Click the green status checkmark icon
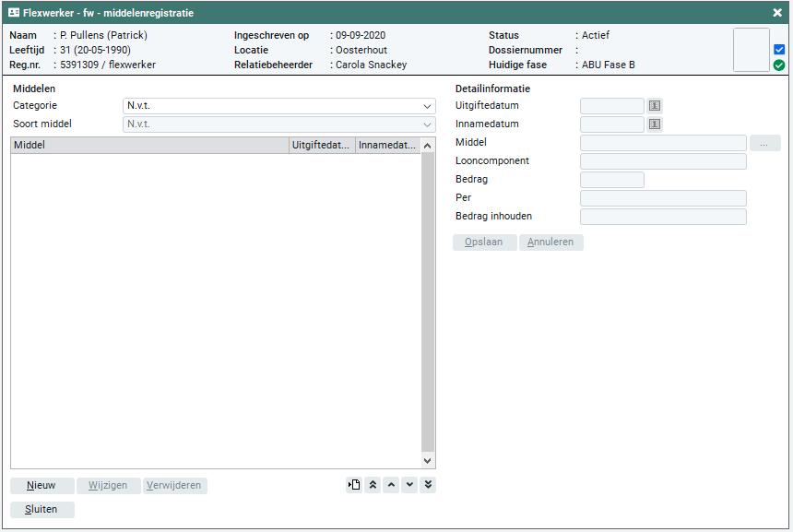This screenshot has width=793, height=532. click(779, 65)
